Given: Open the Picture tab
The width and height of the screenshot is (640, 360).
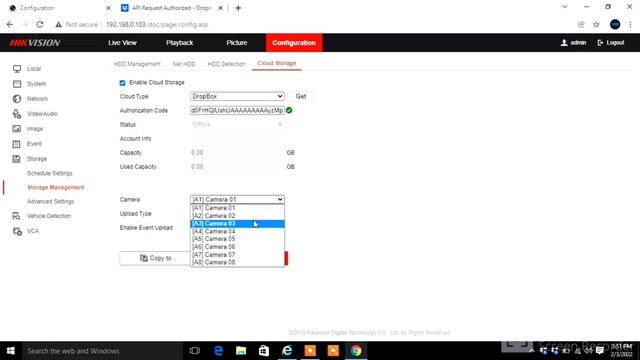Looking at the screenshot, I should [237, 43].
